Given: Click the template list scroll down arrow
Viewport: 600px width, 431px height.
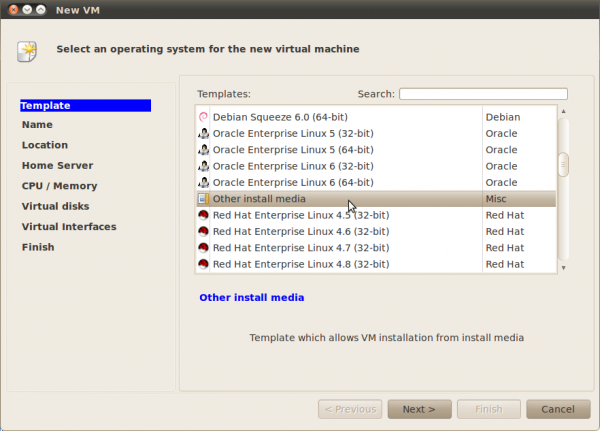Looking at the screenshot, I should pos(563,268).
